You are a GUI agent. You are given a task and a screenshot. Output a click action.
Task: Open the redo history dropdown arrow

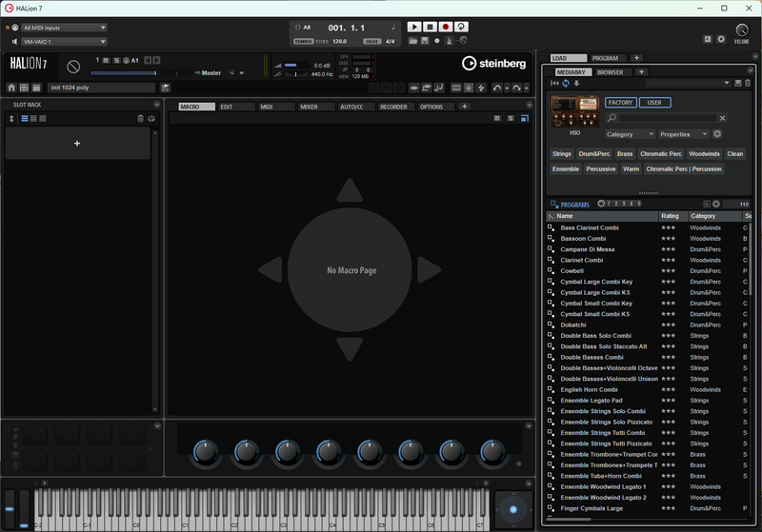[527, 88]
